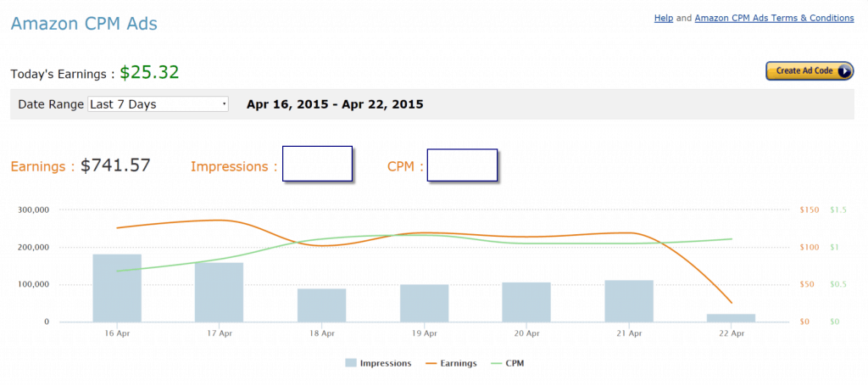
Task: Select the 19 Apr impressions bar
Action: click(x=424, y=303)
